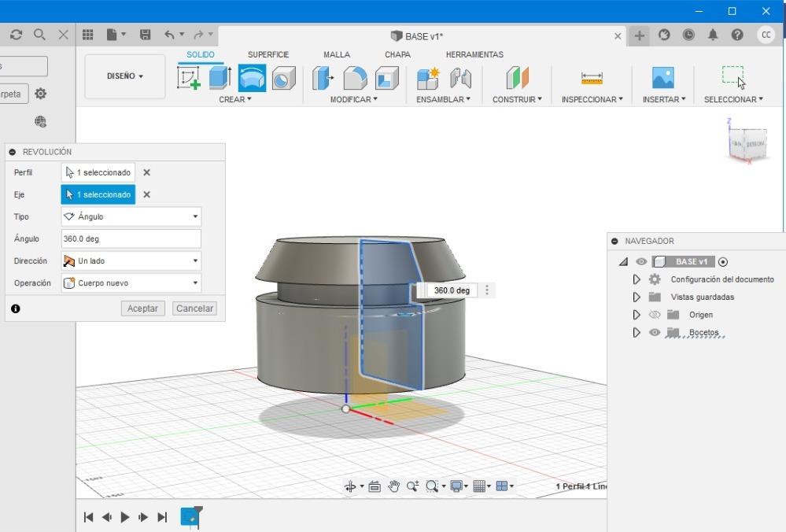The image size is (786, 532).
Task: Open the DISEÑO workspace dropdown
Action: 125,76
